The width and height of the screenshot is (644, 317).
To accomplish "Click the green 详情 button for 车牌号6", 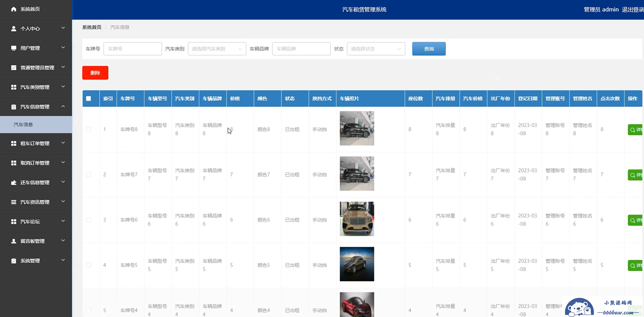I will [635, 220].
